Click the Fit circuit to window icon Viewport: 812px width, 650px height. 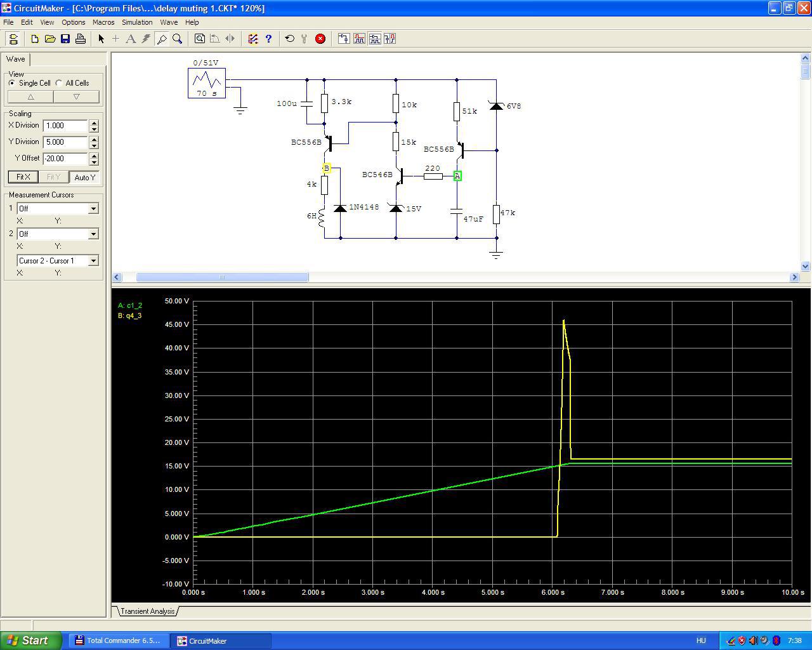(199, 39)
